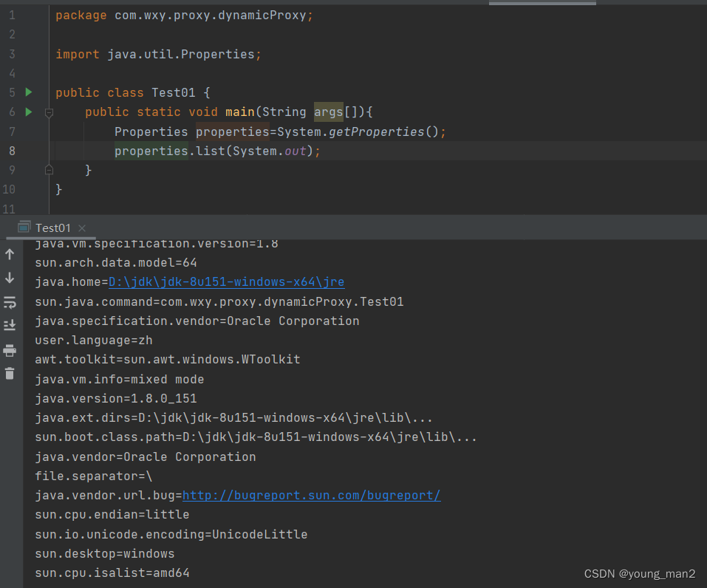Click sun.arch.data.model=64 output line
Screen dimensions: 707x588
tap(116, 262)
